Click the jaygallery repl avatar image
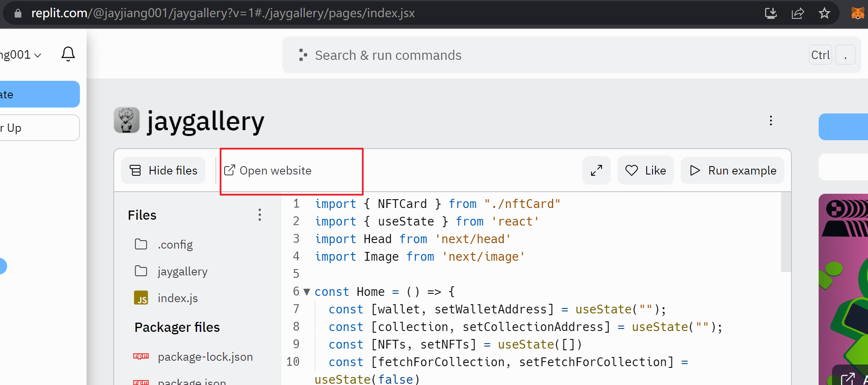Screen dimensions: 868x385 pos(127,120)
